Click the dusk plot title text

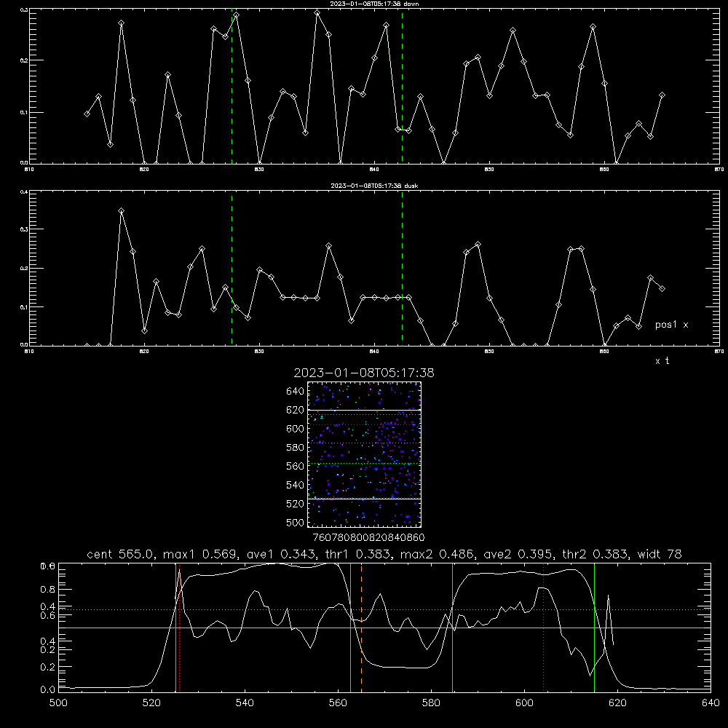374,185
